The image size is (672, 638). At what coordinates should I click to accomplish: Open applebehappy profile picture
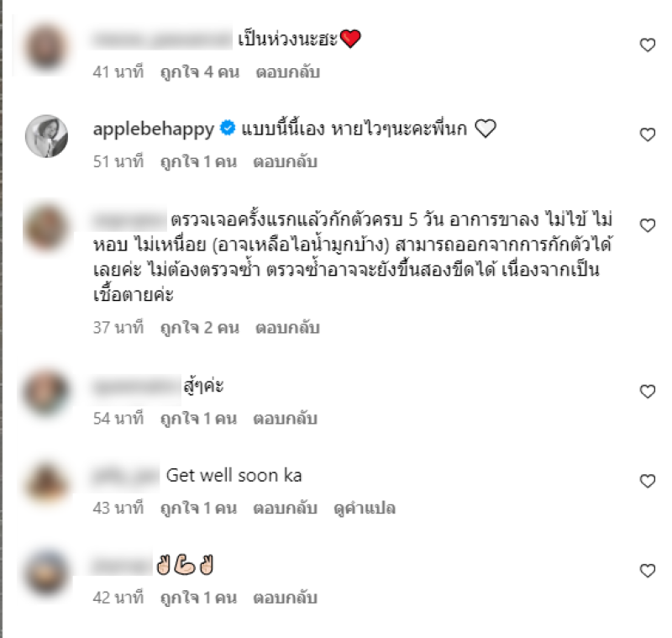click(x=46, y=136)
